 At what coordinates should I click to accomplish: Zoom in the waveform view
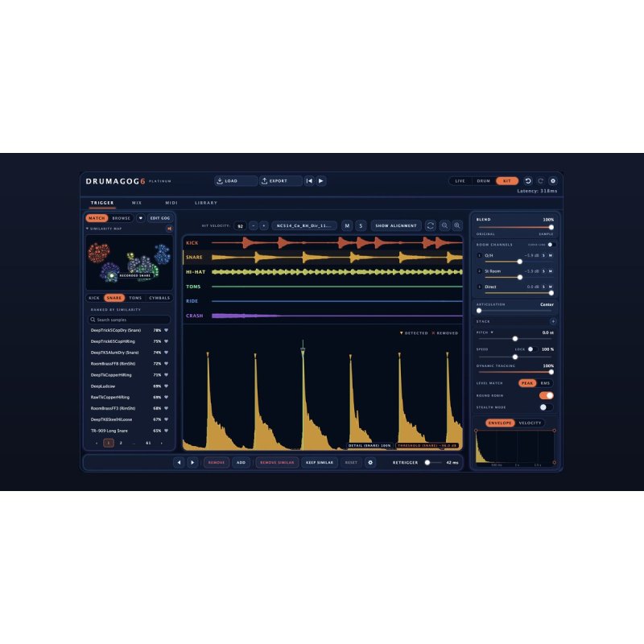pyautogui.click(x=456, y=225)
